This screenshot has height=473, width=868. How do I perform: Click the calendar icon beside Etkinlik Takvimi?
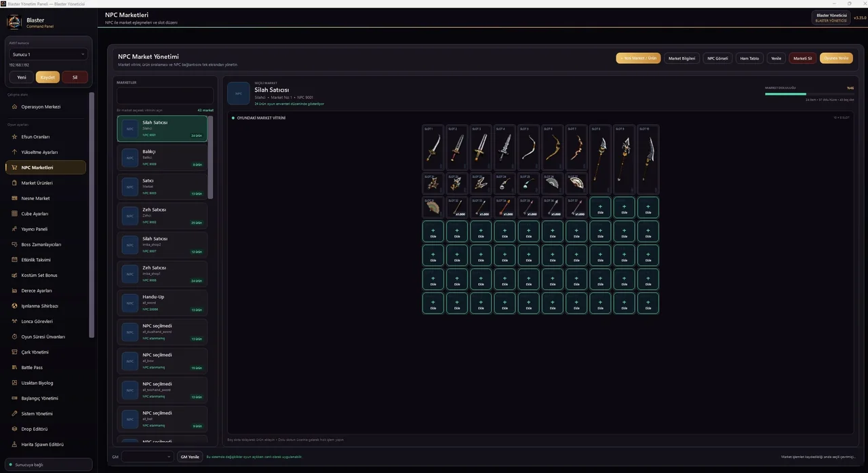tap(14, 260)
